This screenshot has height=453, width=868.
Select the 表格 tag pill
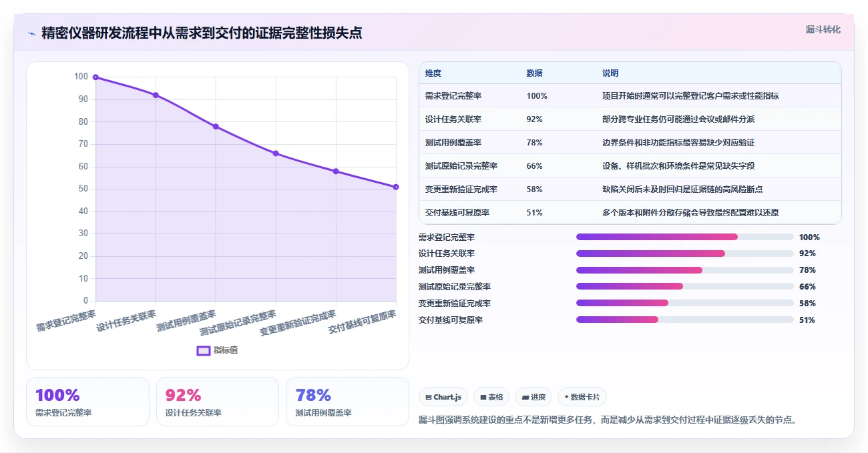point(491,397)
